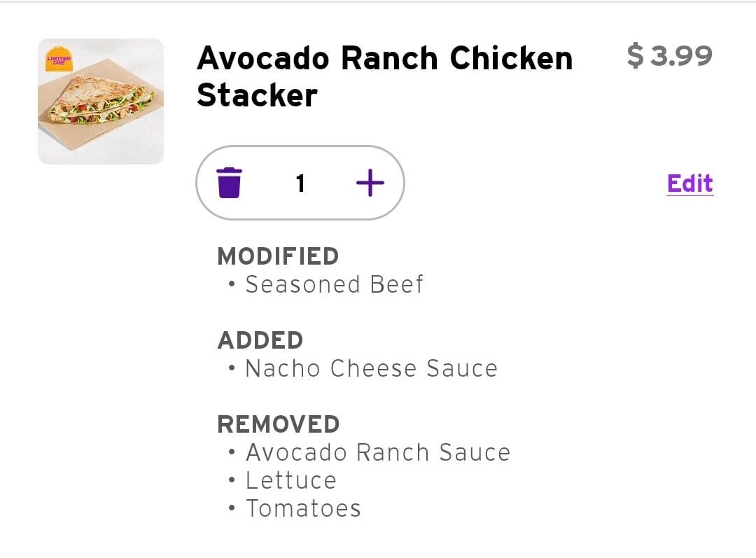
Task: Click the $3.99 item price
Action: (670, 55)
